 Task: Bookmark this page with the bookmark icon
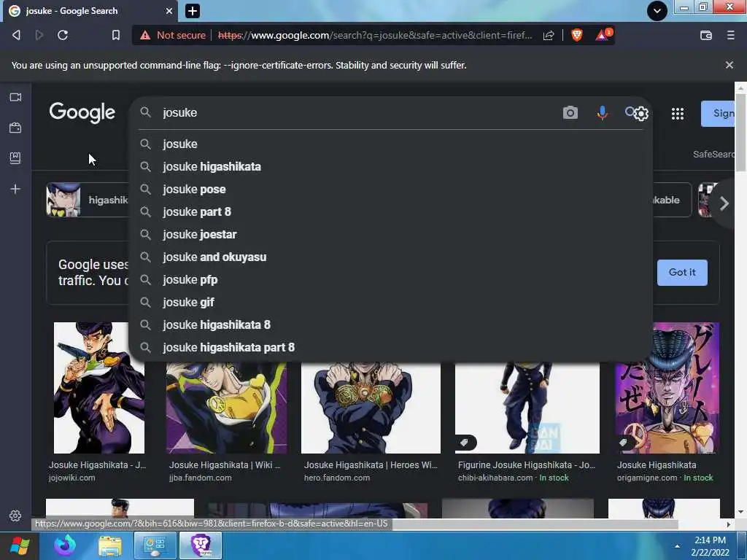click(116, 35)
